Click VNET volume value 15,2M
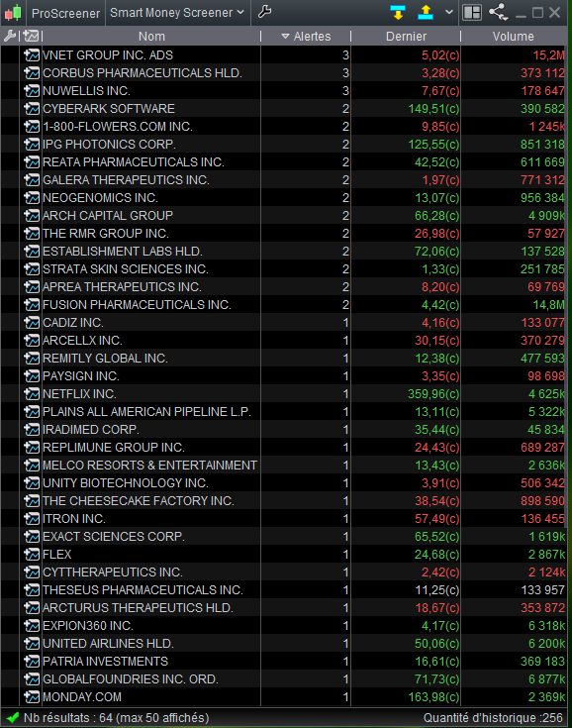The height and width of the screenshot is (728, 572). pyautogui.click(x=548, y=55)
